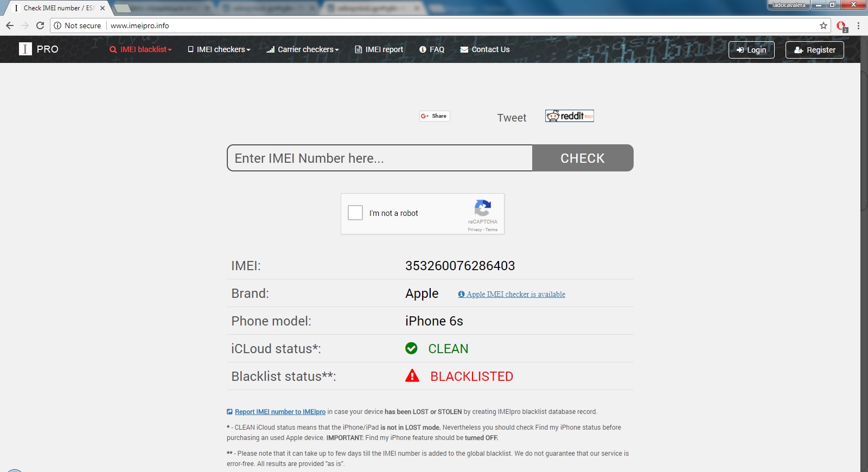Click the CHECK button
This screenshot has height=472, width=868.
[x=583, y=158]
